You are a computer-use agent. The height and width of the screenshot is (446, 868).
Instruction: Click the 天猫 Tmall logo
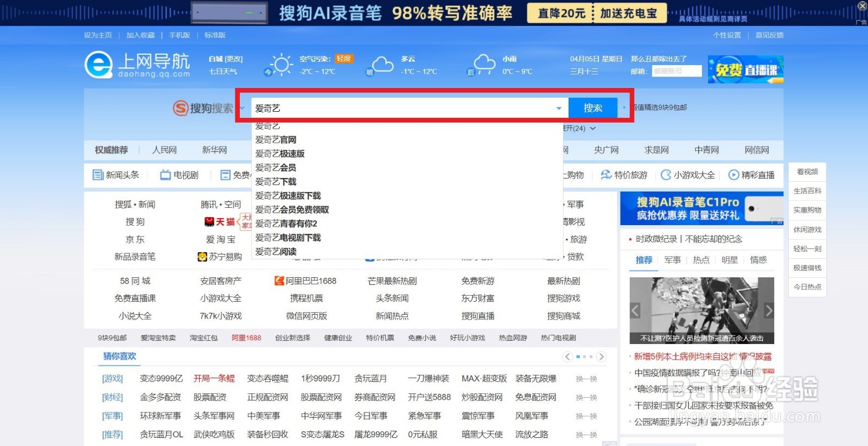[220, 221]
